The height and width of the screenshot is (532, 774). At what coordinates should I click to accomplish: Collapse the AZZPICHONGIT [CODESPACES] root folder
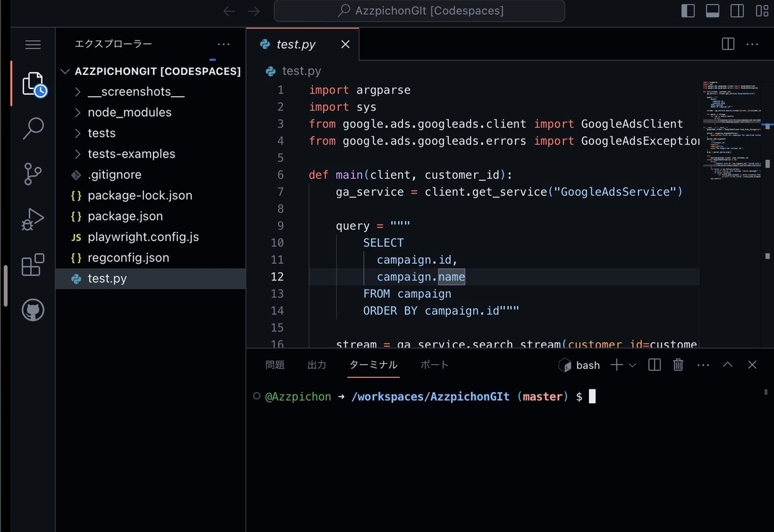150,71
